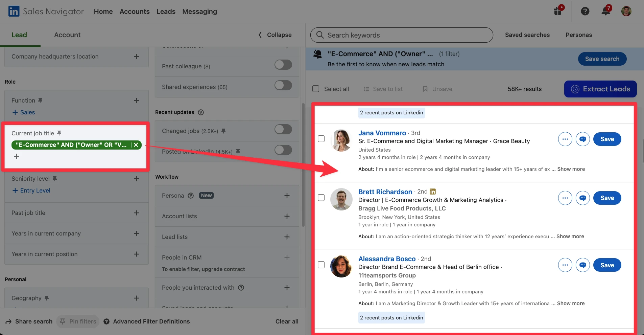
Task: Click Clear all filters
Action: [287, 321]
